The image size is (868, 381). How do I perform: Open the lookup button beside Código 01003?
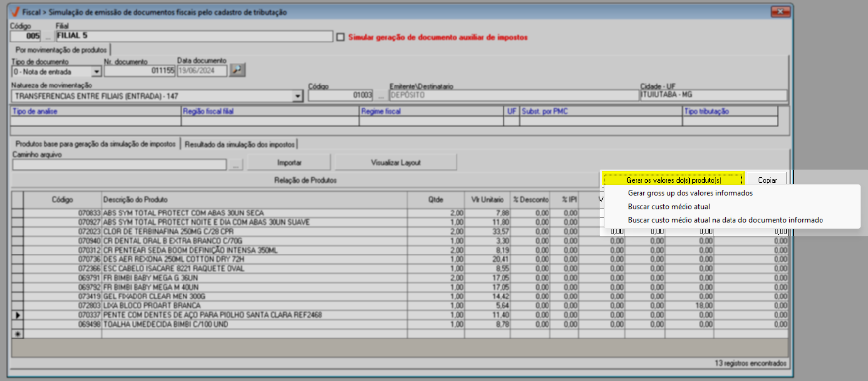point(380,95)
